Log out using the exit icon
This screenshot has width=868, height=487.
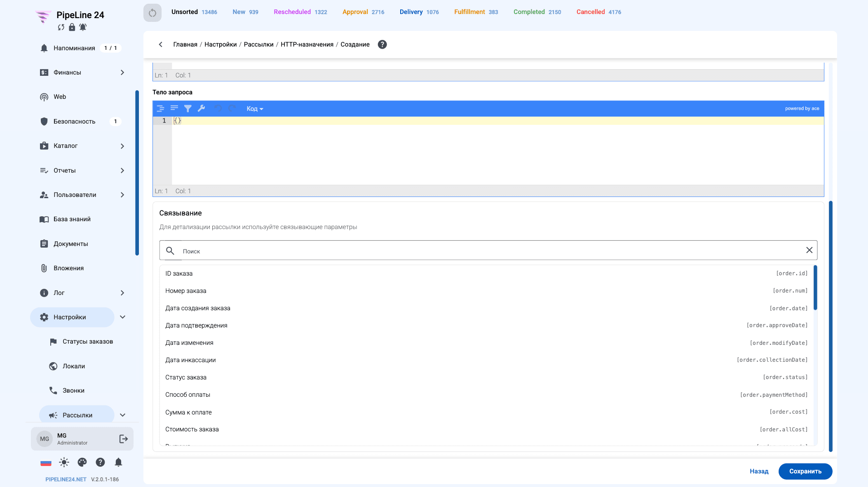click(x=123, y=439)
